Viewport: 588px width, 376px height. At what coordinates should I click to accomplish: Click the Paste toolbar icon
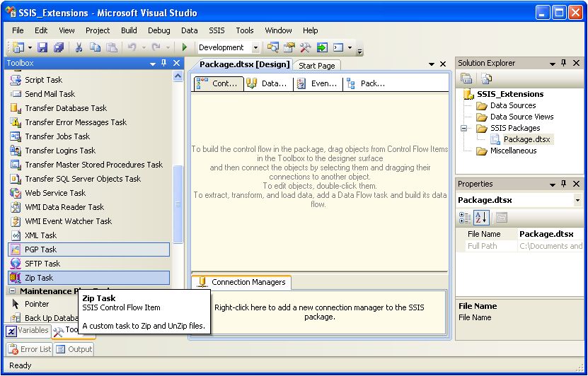[x=112, y=47]
